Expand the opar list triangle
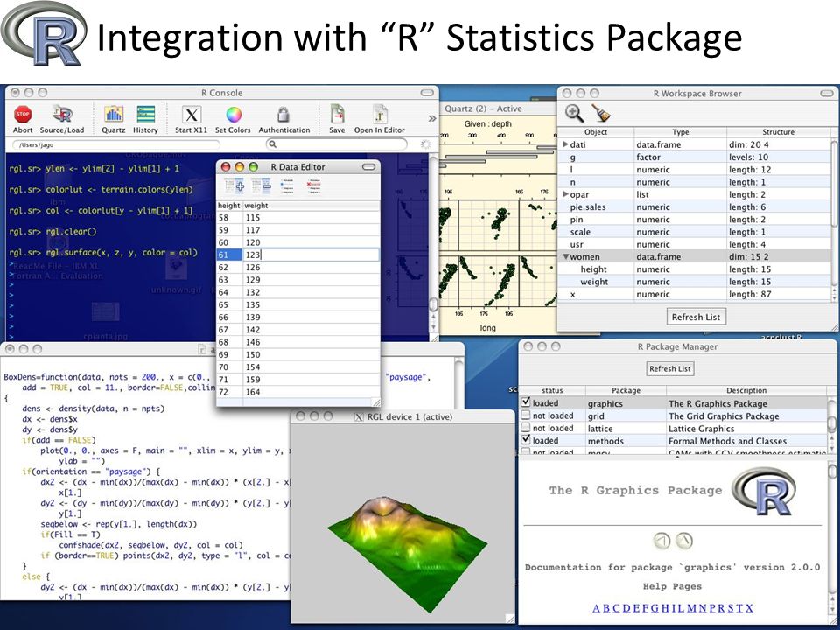840x630 pixels. 566,194
